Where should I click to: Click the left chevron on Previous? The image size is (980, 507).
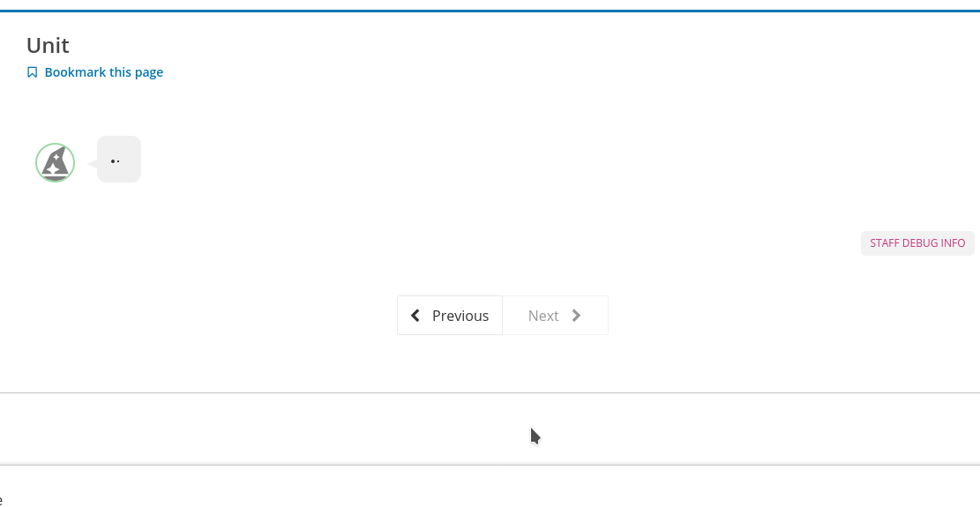coord(415,316)
